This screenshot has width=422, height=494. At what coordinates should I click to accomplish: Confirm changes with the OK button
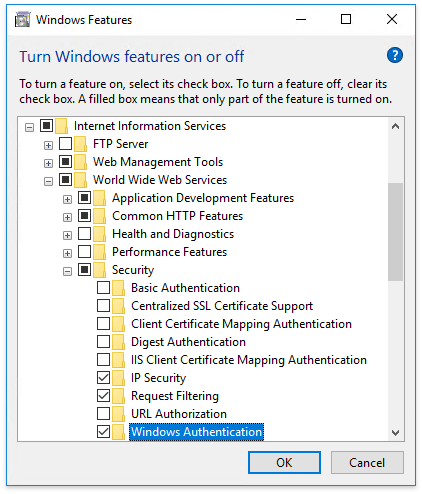click(x=284, y=463)
